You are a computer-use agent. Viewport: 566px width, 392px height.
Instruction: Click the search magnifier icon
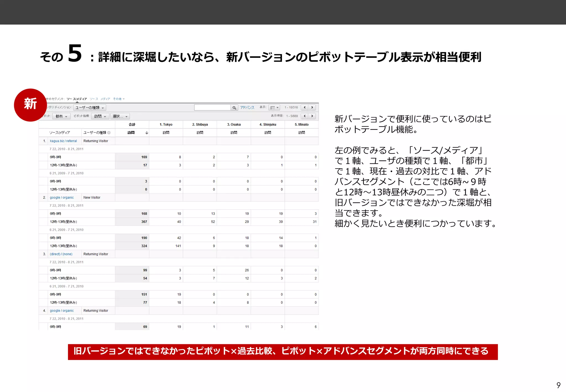click(x=234, y=108)
